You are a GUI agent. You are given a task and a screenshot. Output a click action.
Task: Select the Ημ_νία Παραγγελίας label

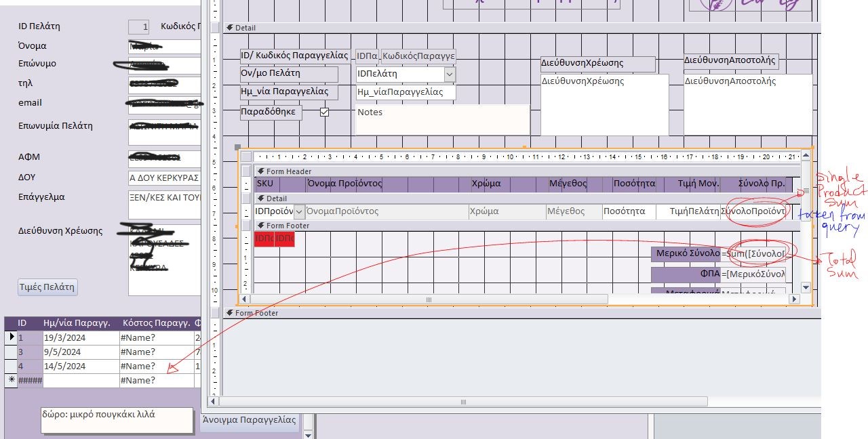point(289,92)
